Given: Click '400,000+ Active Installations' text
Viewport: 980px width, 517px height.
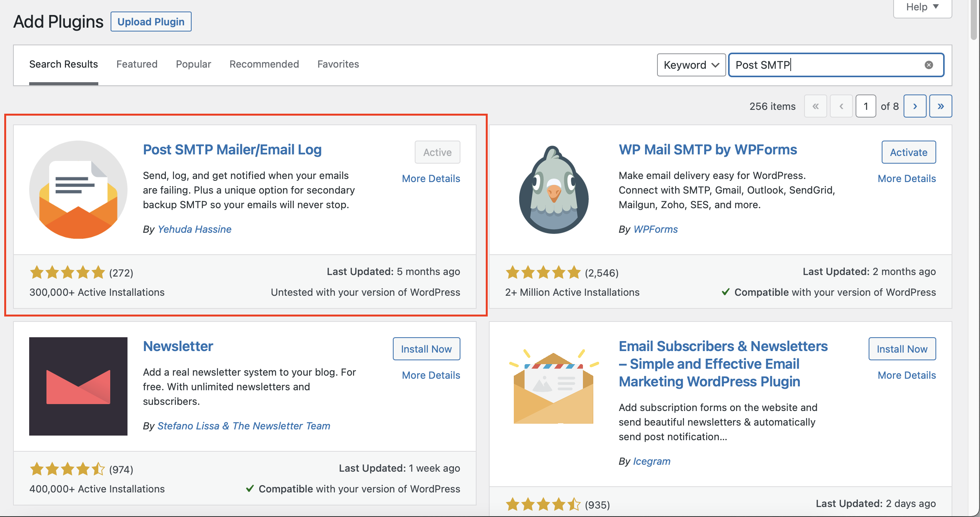Looking at the screenshot, I should click(x=97, y=489).
